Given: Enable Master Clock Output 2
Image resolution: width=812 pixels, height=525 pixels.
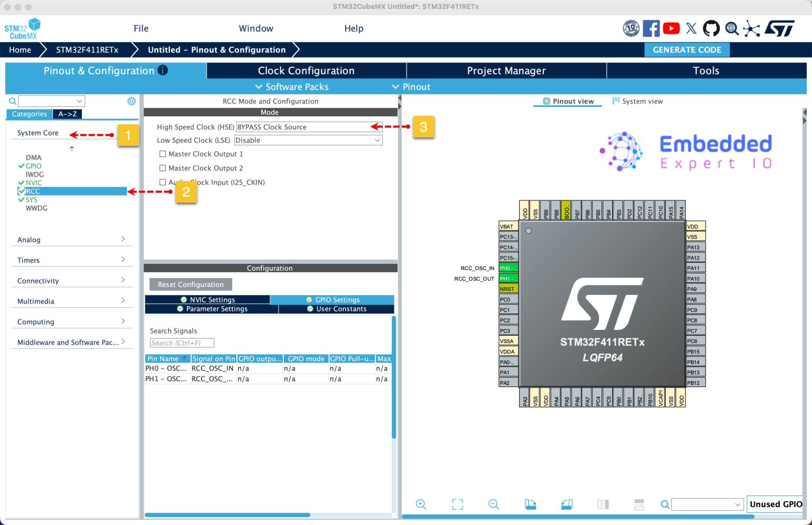Looking at the screenshot, I should pos(163,168).
